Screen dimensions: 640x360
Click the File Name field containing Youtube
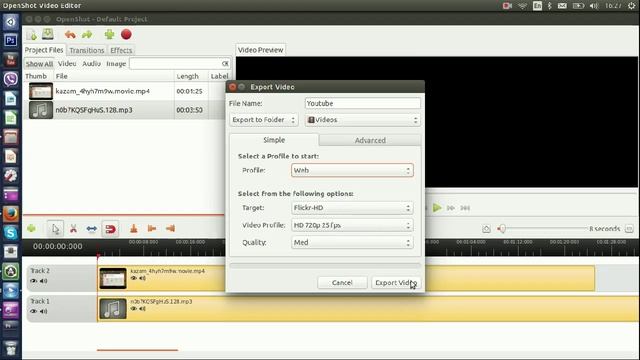coord(362,103)
